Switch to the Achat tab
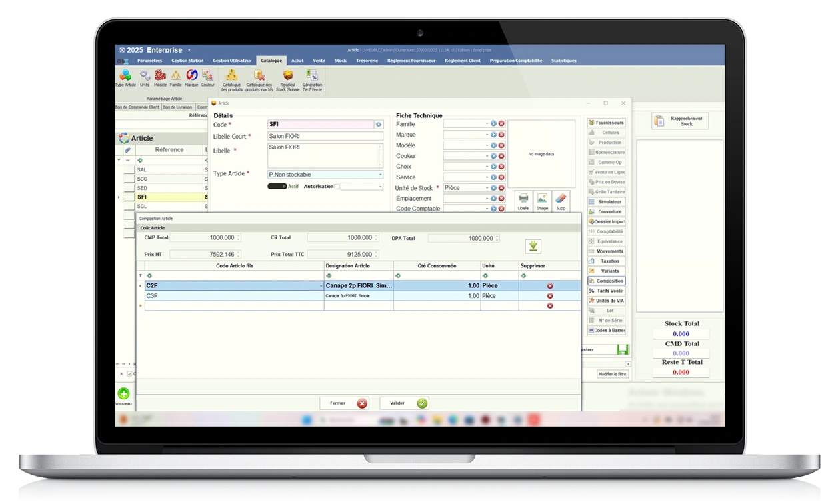Screen dimensions: 840x504 click(x=297, y=61)
